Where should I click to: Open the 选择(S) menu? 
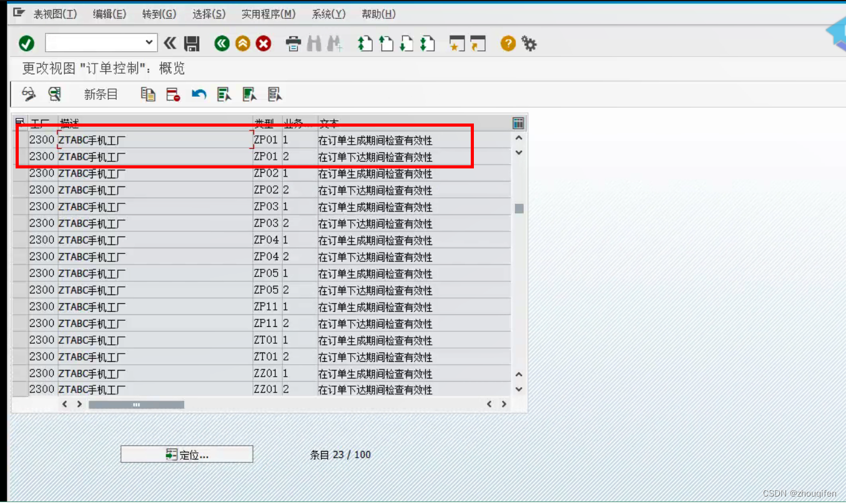click(x=209, y=14)
